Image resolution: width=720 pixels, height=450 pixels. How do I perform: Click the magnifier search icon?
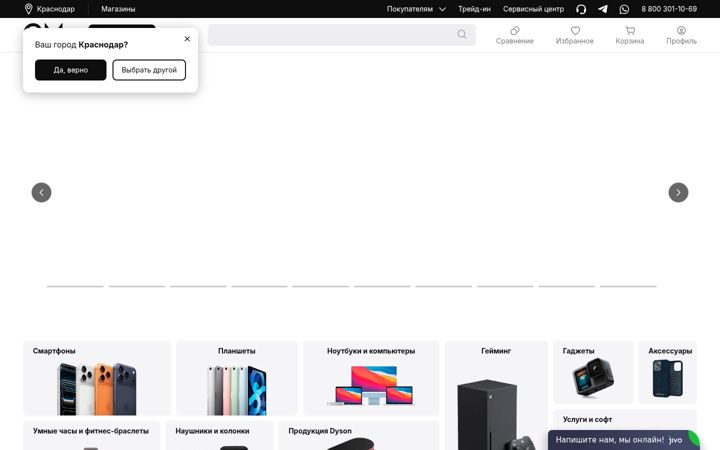point(462,34)
